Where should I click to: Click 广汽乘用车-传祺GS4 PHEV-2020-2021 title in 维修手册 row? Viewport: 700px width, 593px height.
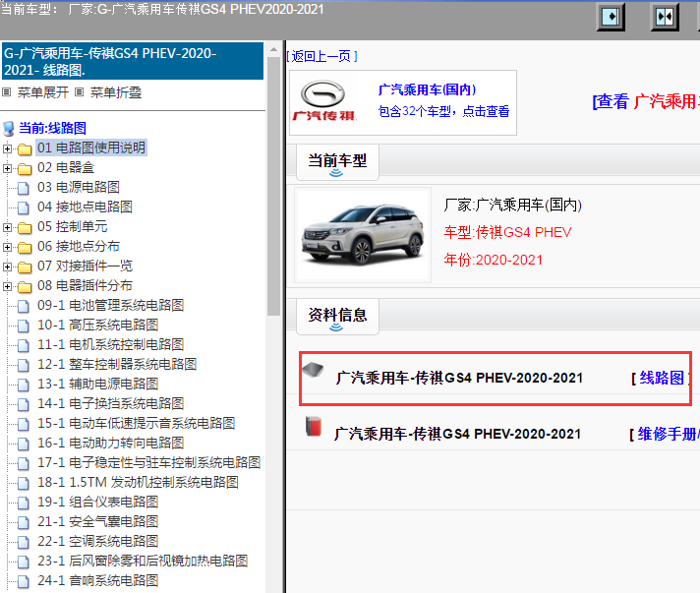[x=457, y=434]
